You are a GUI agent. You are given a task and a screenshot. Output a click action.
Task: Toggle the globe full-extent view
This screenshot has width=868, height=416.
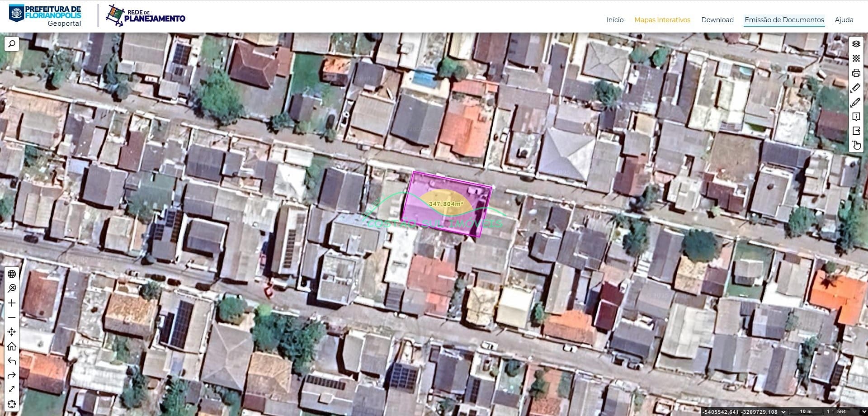12,274
